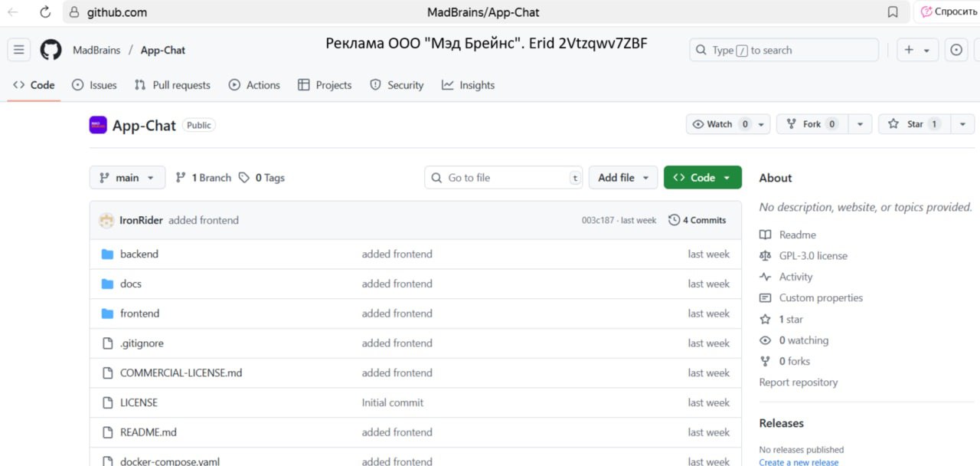Expand the Fork options dropdown arrow
The image size is (980, 466).
coord(860,124)
